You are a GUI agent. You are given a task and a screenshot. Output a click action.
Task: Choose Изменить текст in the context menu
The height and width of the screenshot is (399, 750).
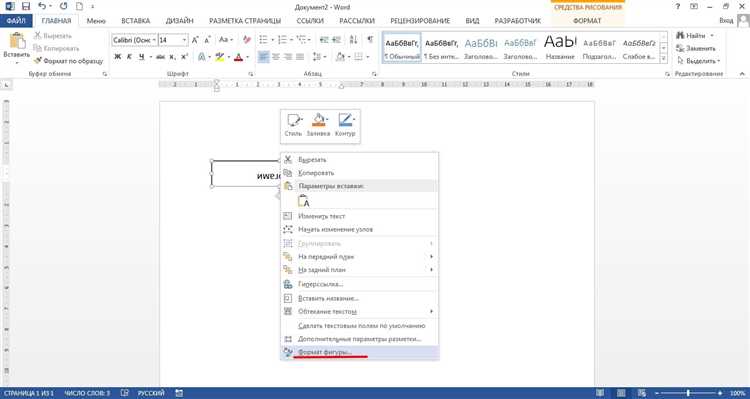360,216
